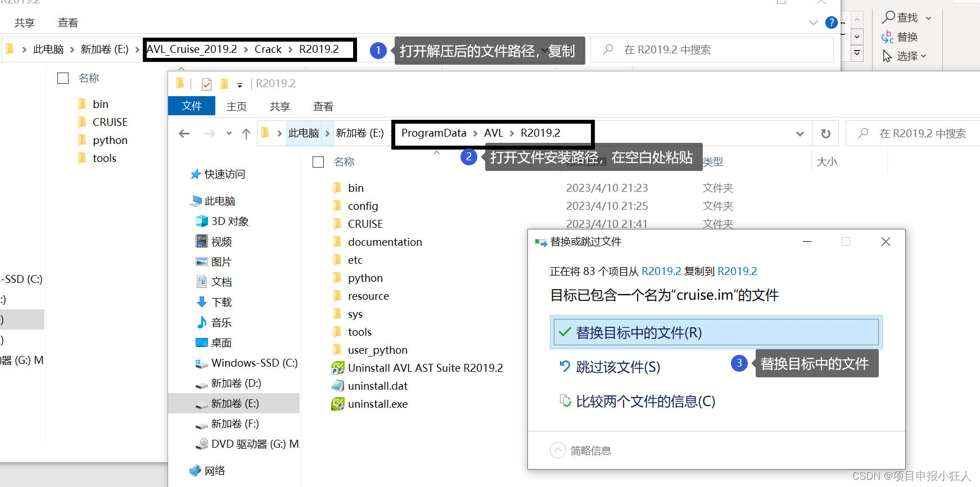Click the source R2019.2 link in dialog

pyautogui.click(x=661, y=271)
